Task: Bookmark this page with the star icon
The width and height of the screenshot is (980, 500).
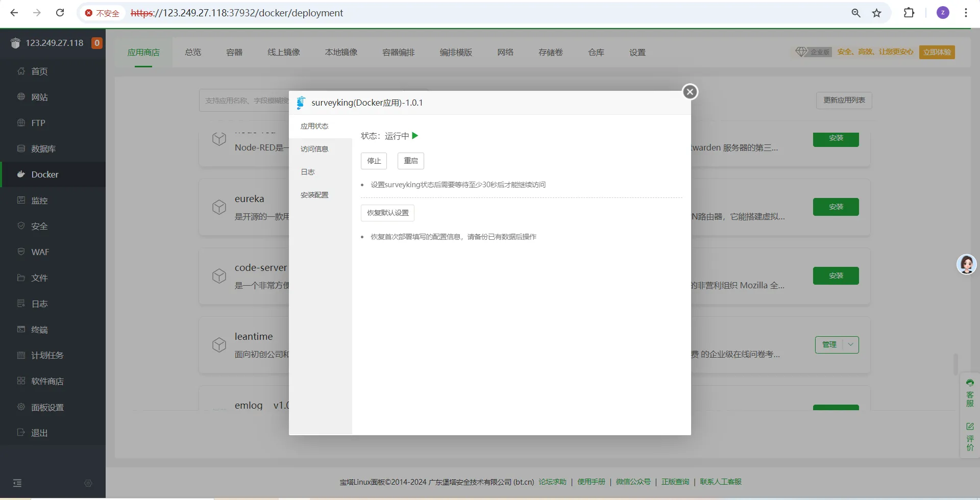Action: tap(877, 13)
